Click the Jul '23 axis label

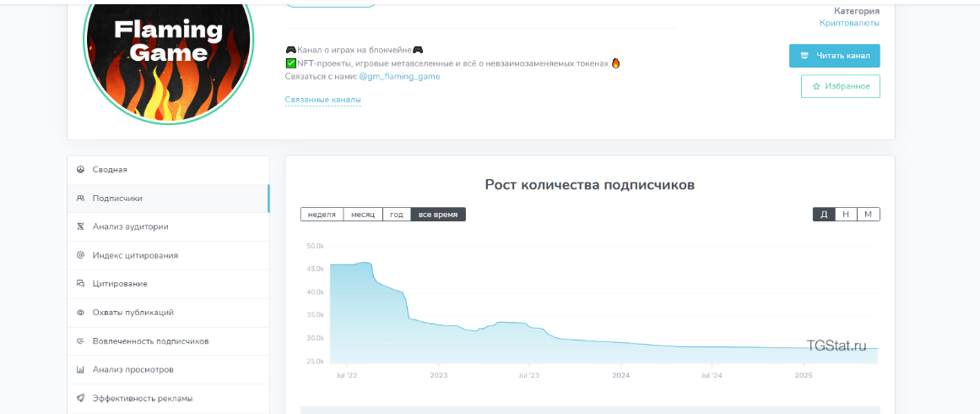(x=528, y=375)
